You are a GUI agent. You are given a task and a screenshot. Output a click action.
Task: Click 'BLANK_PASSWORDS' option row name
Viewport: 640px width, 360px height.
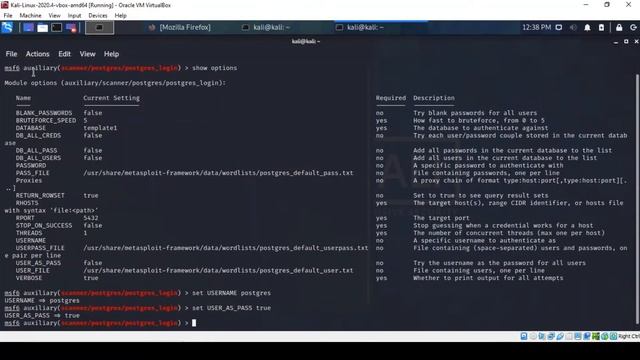pyautogui.click(x=44, y=113)
